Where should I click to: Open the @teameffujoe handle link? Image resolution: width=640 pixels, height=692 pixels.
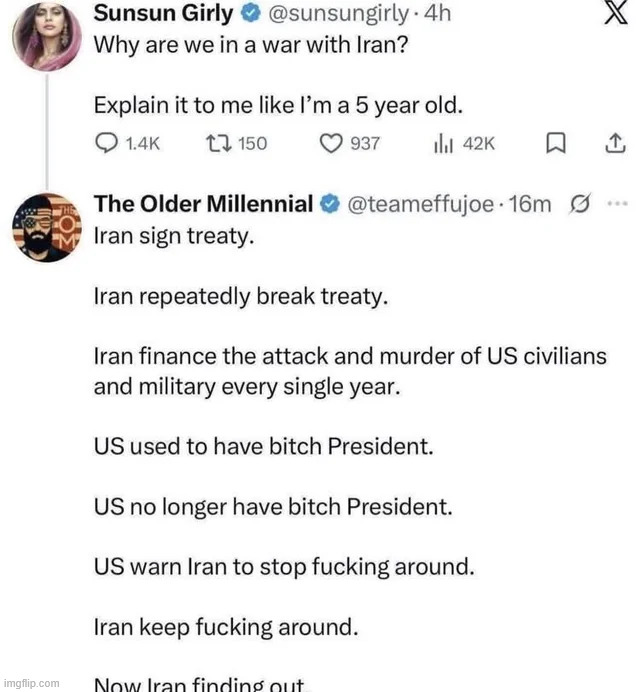point(420,204)
